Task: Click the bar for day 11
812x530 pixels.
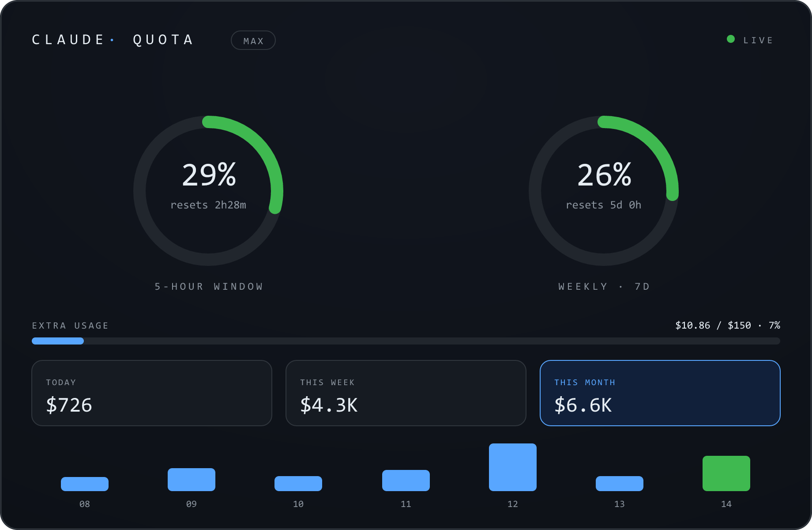Action: [406, 481]
